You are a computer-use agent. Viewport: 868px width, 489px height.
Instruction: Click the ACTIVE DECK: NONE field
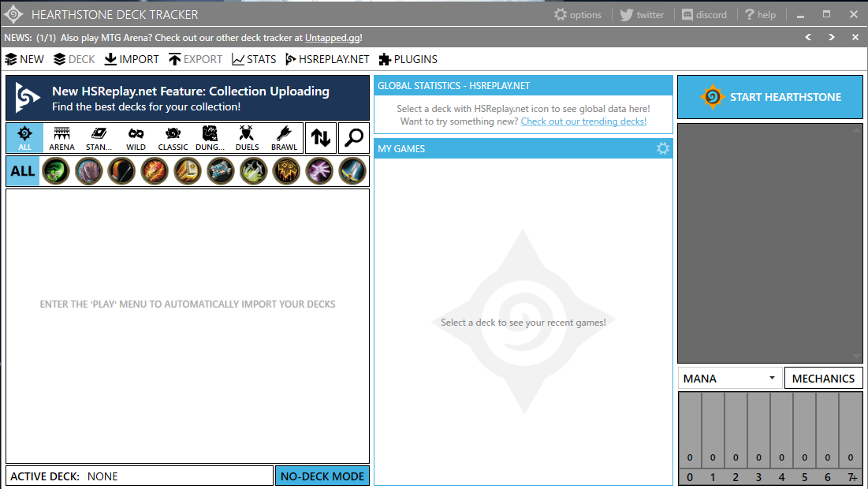[140, 476]
